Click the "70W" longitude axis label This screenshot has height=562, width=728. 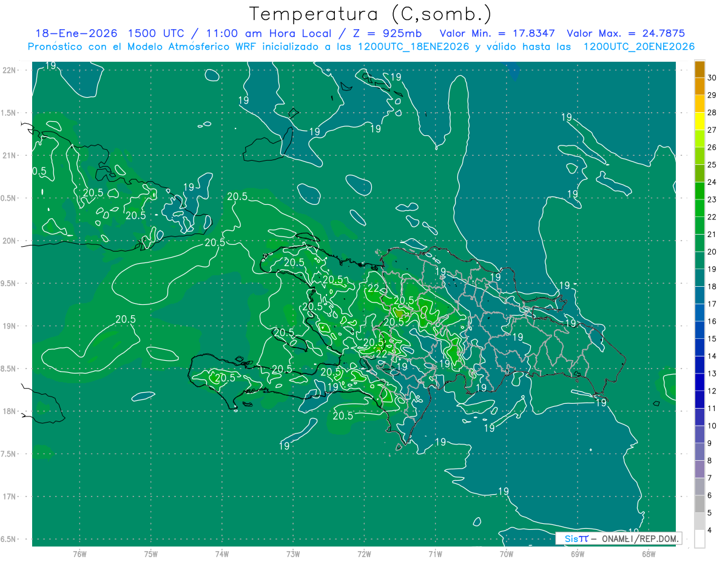(507, 554)
